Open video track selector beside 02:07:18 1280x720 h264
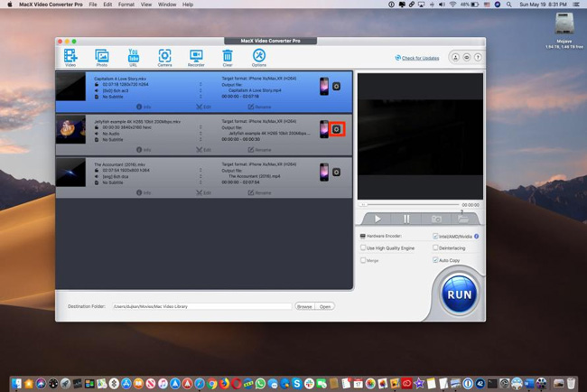587x392 pixels. [x=200, y=85]
